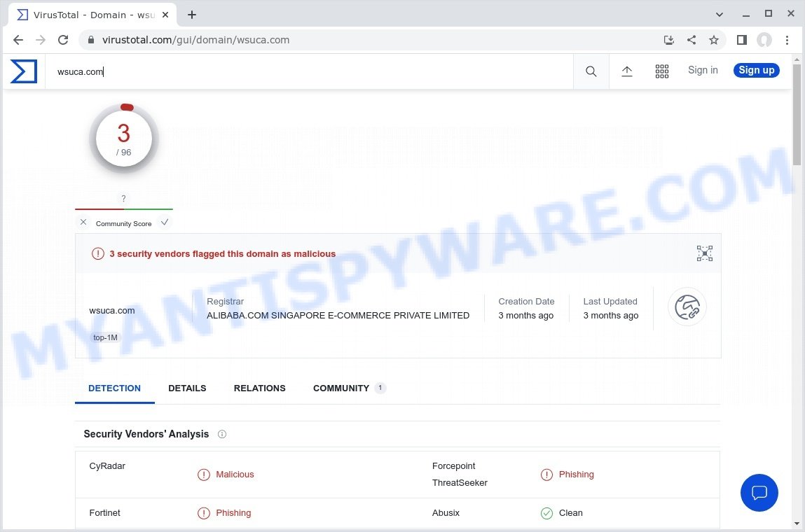Click the Abusix clean check icon
Screen dimensions: 805x532
pyautogui.click(x=546, y=513)
